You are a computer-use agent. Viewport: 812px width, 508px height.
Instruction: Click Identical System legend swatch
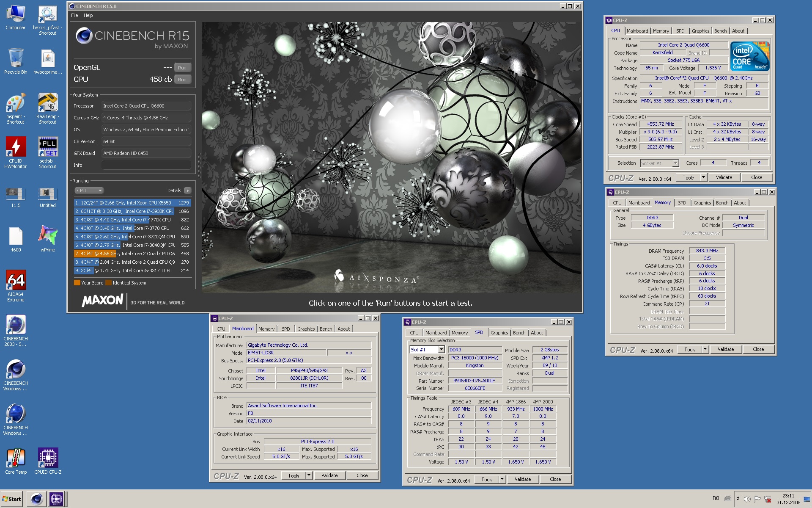click(x=108, y=283)
